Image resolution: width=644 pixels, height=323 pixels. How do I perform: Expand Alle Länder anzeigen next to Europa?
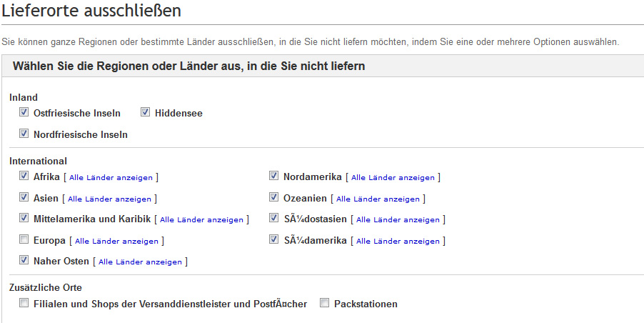117,241
